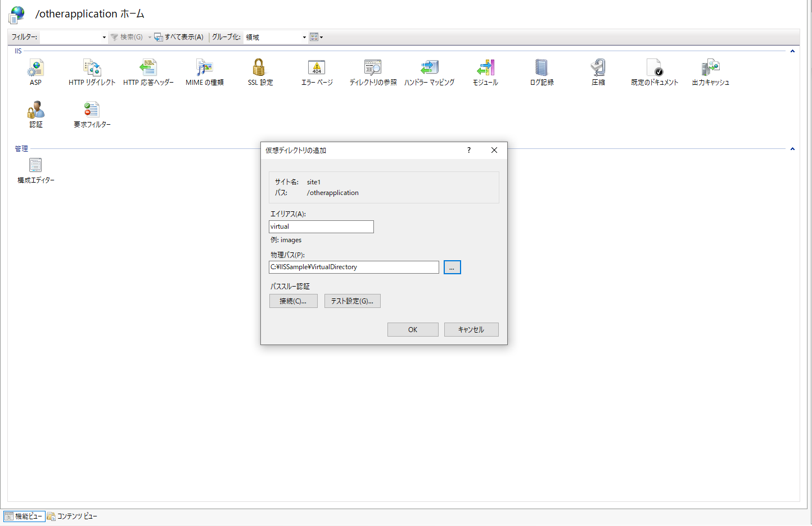Viewport: 812px width, 526px height.
Task: Open the モジュール feature
Action: pos(485,72)
